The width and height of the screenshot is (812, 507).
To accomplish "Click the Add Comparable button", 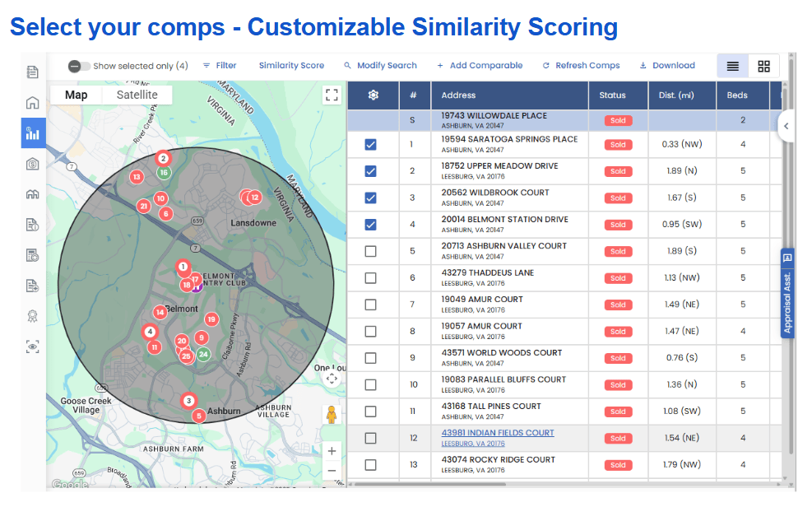I will point(480,66).
